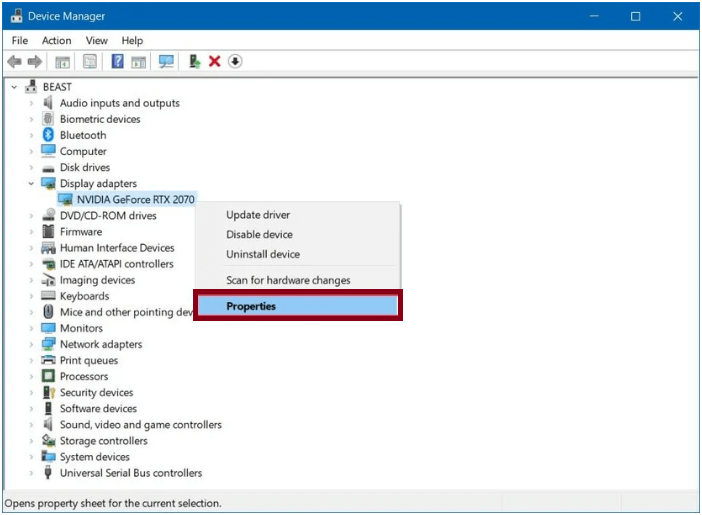702x515 pixels.
Task: Expand the Universal Serial Bus controllers node
Action: (31, 473)
